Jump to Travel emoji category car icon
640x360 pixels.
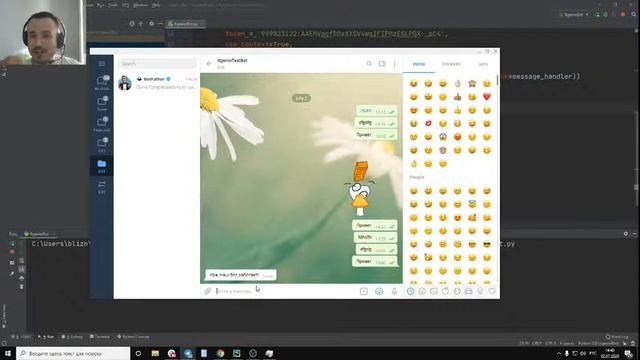(469, 291)
